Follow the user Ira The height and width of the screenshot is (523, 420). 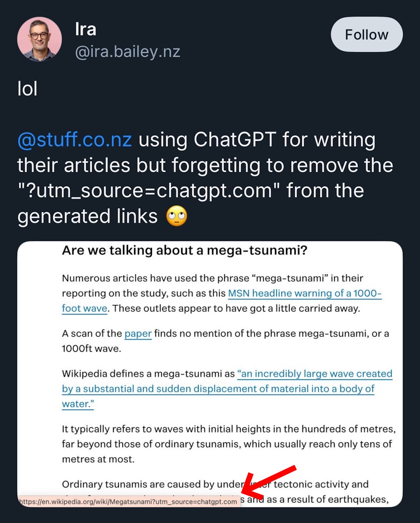[x=367, y=34]
